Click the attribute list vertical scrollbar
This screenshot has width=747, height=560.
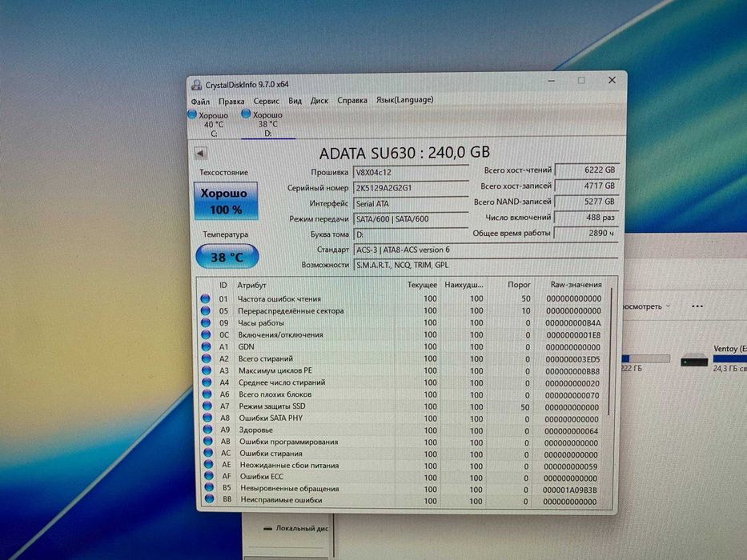pos(611,350)
